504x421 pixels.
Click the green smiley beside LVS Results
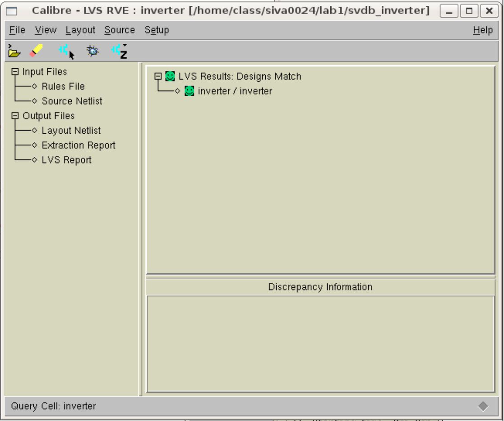[170, 76]
